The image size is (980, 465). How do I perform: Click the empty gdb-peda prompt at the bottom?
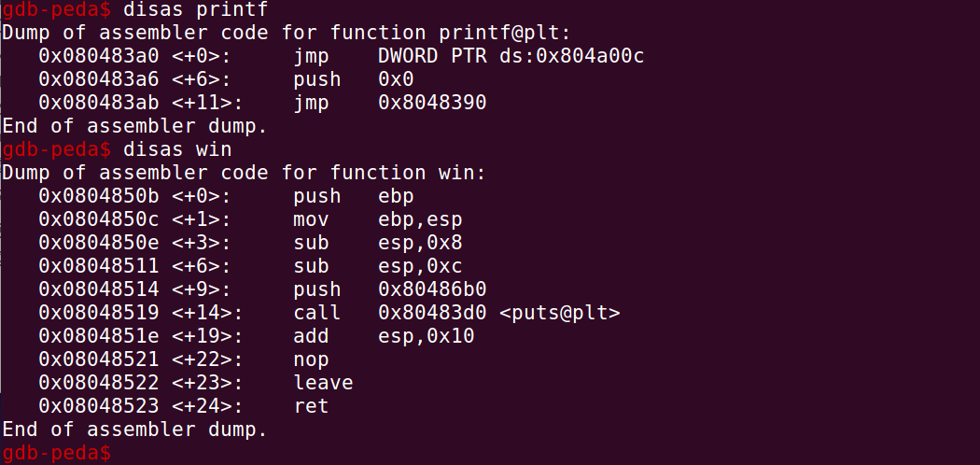coord(56,454)
